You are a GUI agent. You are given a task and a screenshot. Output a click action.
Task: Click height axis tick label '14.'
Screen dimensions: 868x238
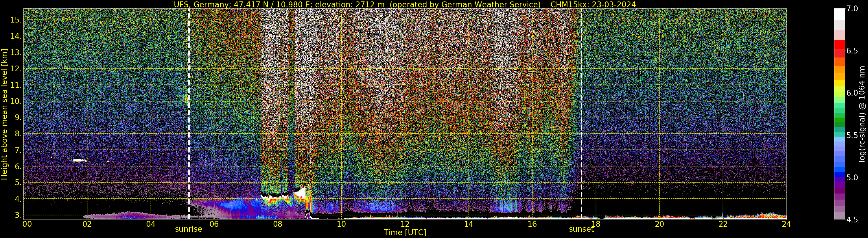tap(16, 36)
